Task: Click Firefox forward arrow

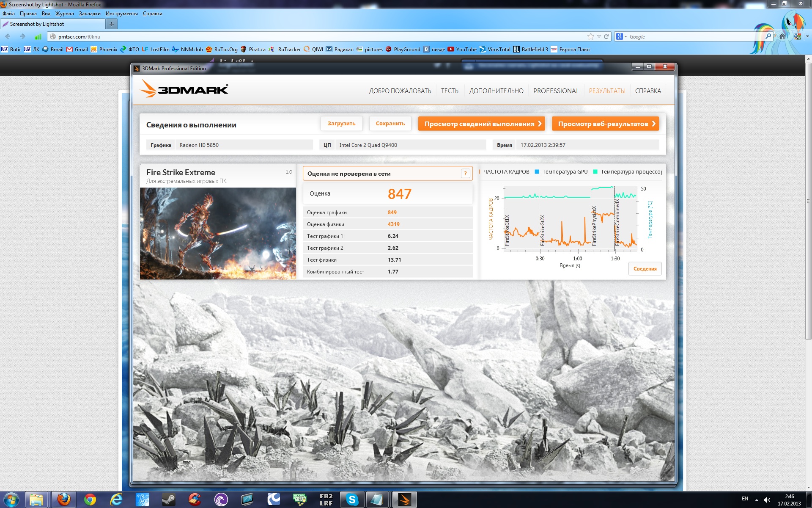Action: (x=23, y=36)
